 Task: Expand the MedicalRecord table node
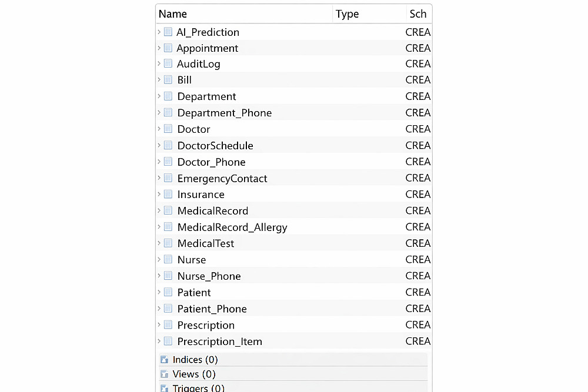(x=159, y=210)
